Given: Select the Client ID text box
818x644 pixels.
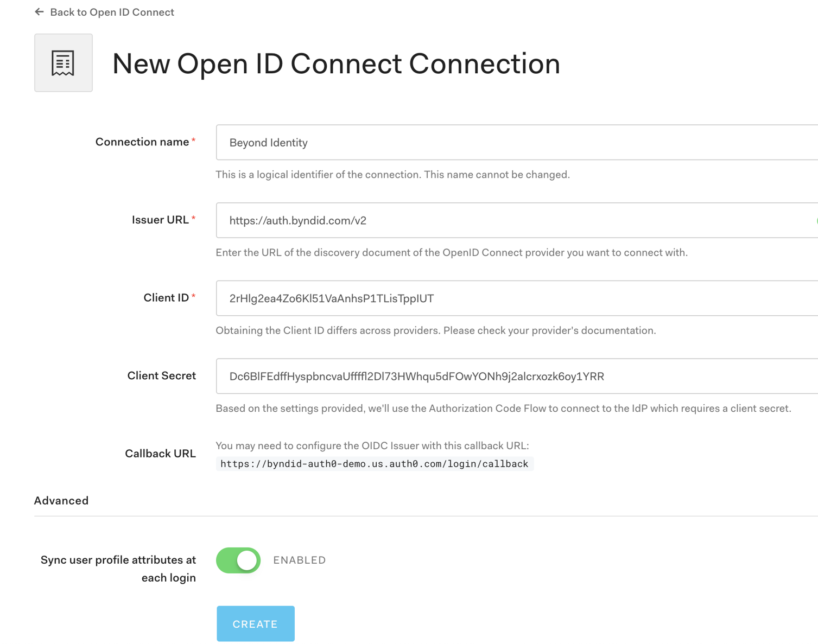Looking at the screenshot, I should (516, 298).
